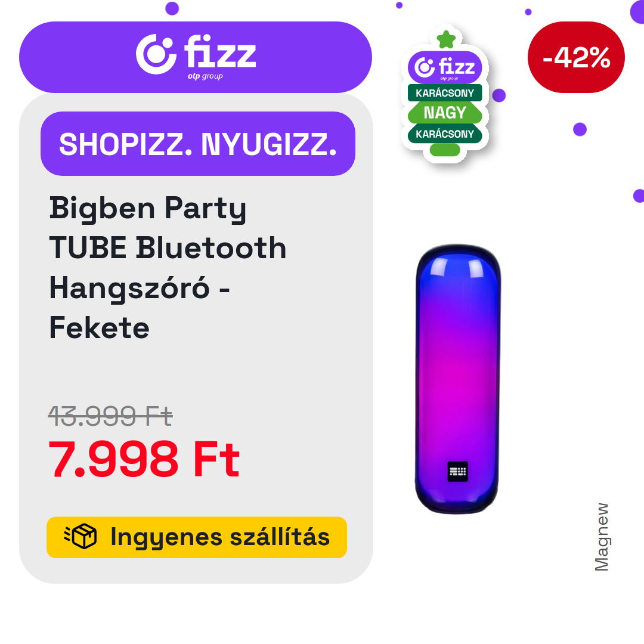Click the green star on the Christmas tree badge
644x644 pixels.
(x=446, y=39)
